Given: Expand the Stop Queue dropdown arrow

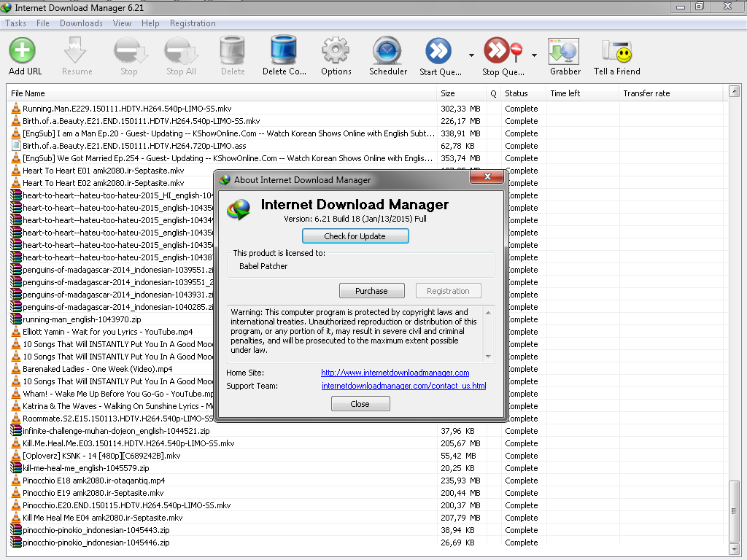Looking at the screenshot, I should pos(534,55).
